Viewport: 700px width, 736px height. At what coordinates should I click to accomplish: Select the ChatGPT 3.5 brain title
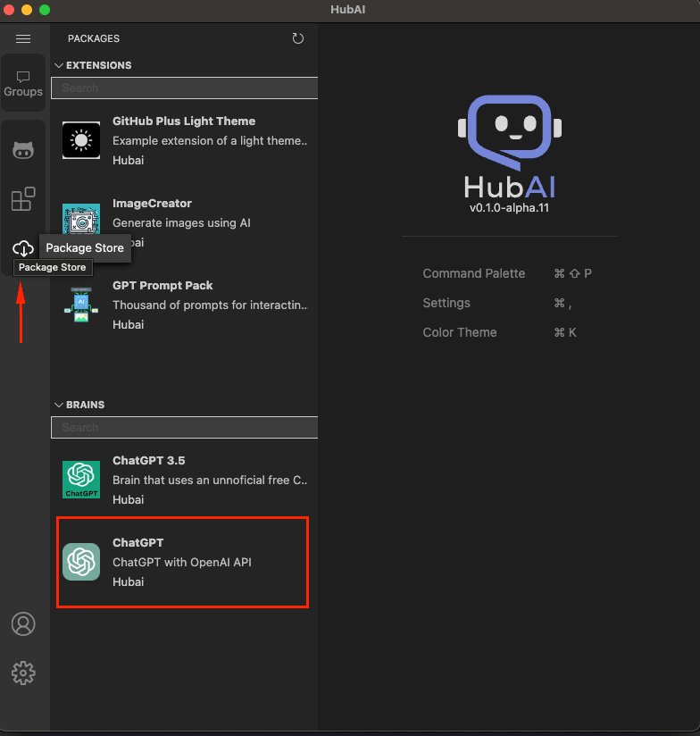(x=149, y=461)
